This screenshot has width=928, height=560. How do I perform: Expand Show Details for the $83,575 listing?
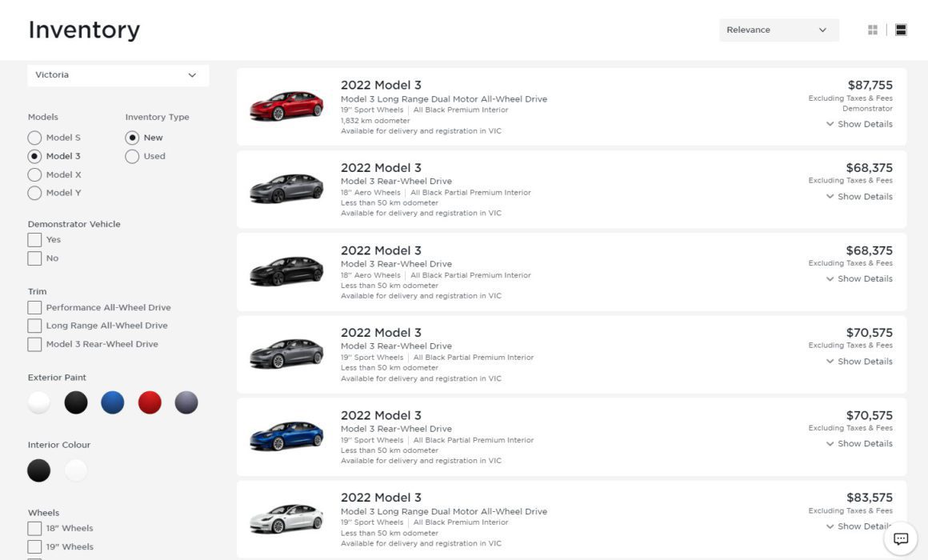point(859,526)
